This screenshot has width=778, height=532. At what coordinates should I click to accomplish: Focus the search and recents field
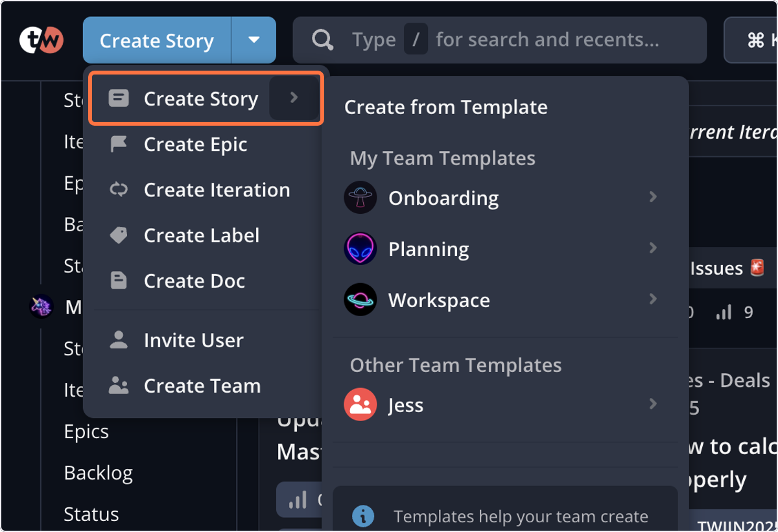tap(500, 40)
